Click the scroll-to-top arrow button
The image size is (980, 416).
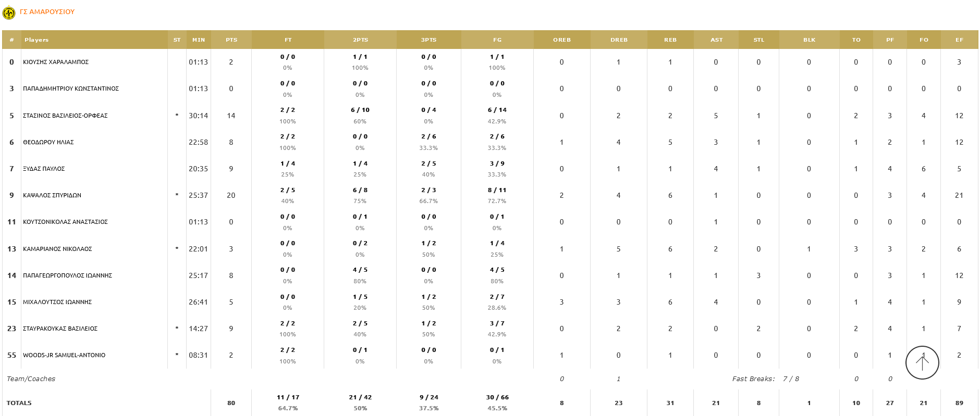click(x=922, y=362)
